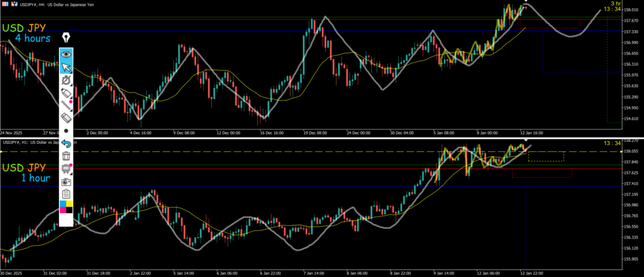Click the second icon beside USDJPY#, H4 title
Viewport: 644px width, 277px height.
point(13,4)
